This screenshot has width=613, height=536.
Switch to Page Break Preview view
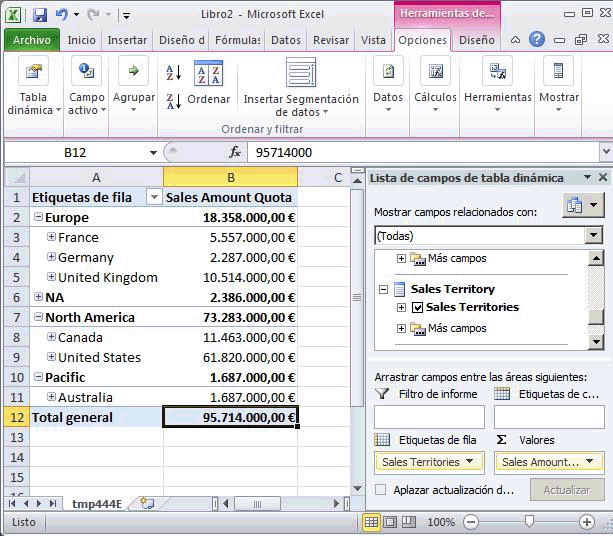[x=408, y=522]
